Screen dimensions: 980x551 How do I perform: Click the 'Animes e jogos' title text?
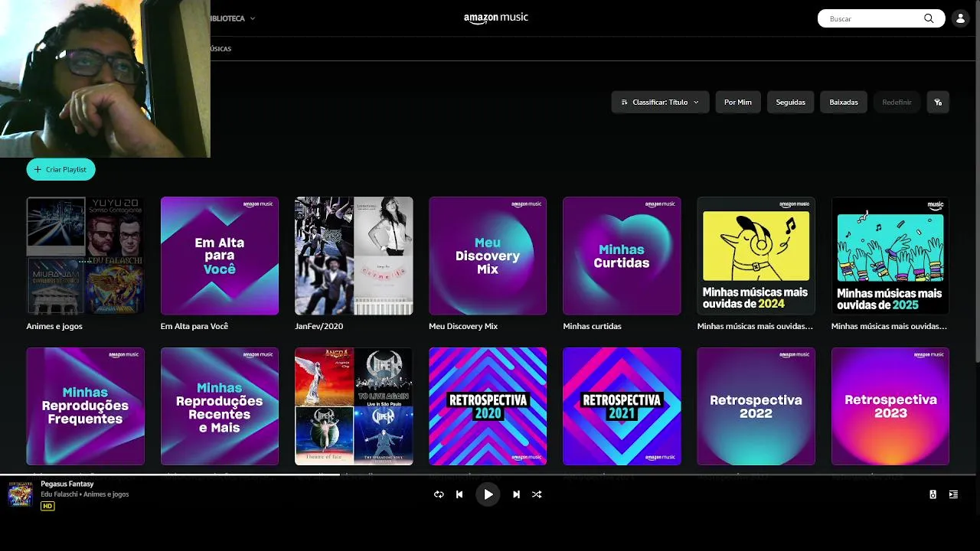54,326
